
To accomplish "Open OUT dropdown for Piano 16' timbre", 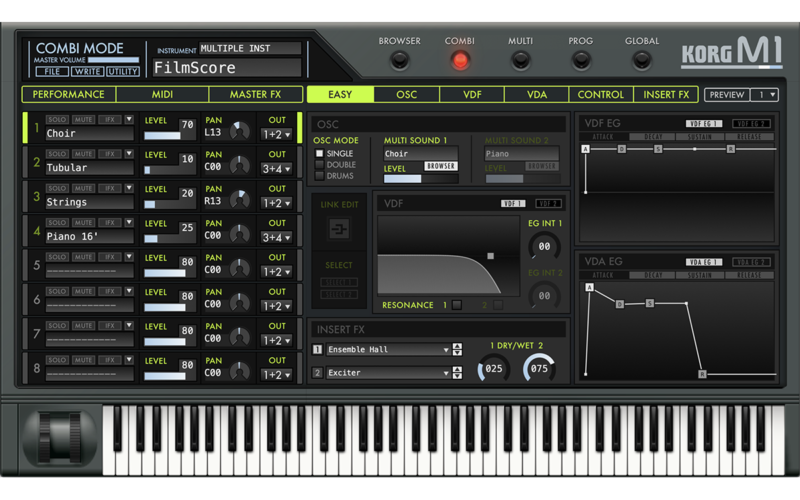I will pyautogui.click(x=276, y=238).
